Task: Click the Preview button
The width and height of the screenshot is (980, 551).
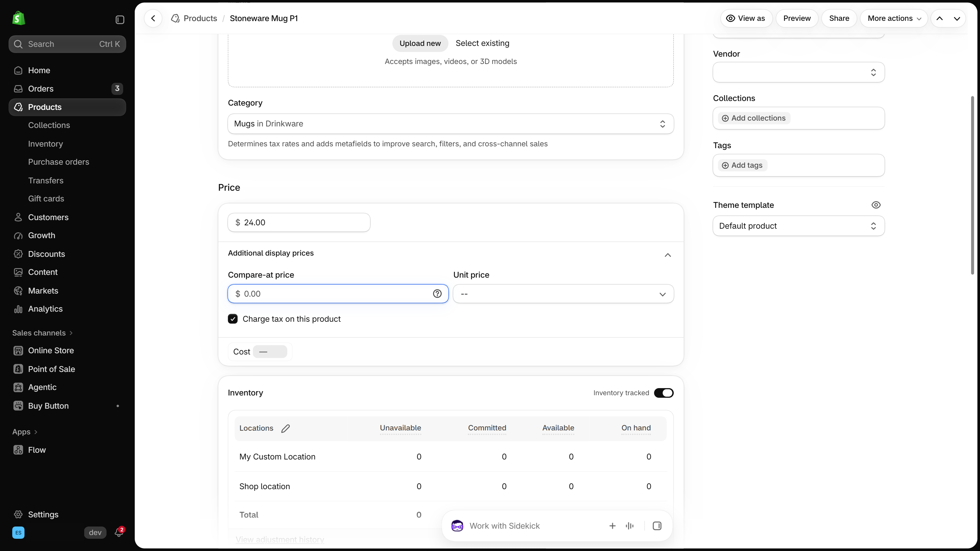Action: pos(797,18)
